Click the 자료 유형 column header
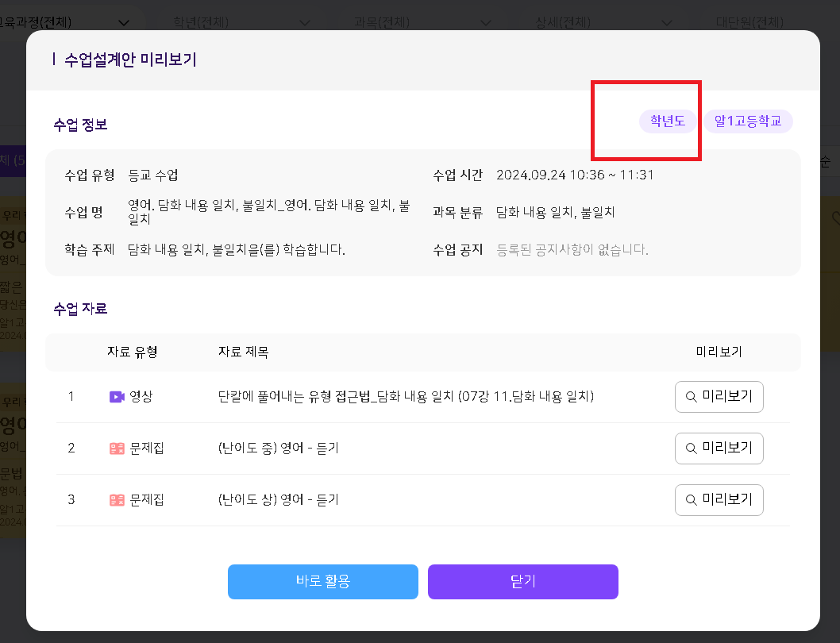The image size is (840, 643). pyautogui.click(x=132, y=352)
